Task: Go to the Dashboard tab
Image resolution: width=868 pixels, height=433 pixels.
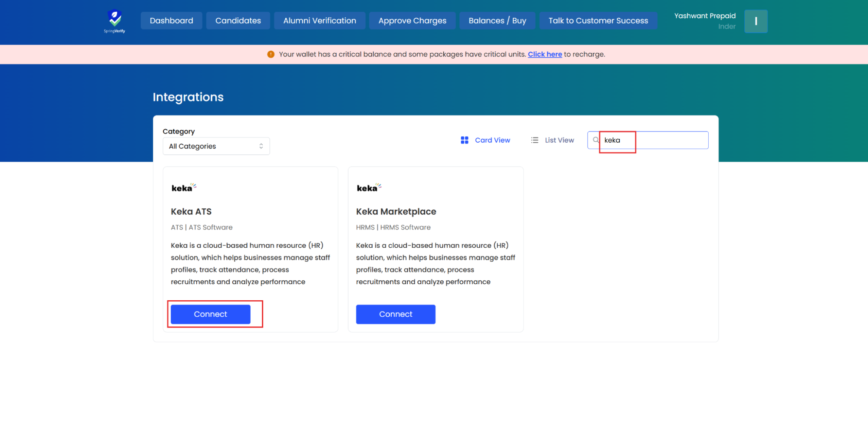Action: [171, 21]
